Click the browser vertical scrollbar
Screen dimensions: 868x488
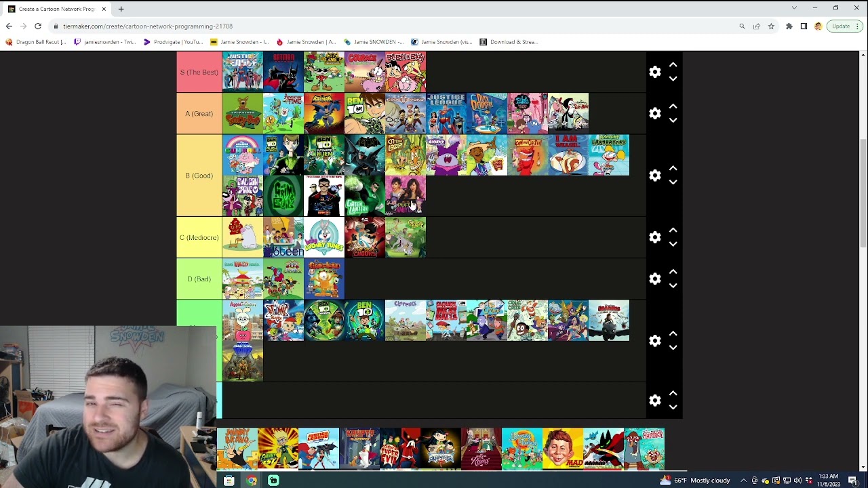pyautogui.click(x=863, y=193)
